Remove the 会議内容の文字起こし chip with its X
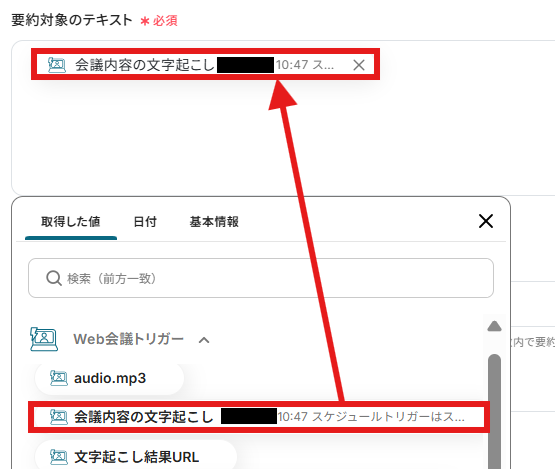 coord(359,65)
